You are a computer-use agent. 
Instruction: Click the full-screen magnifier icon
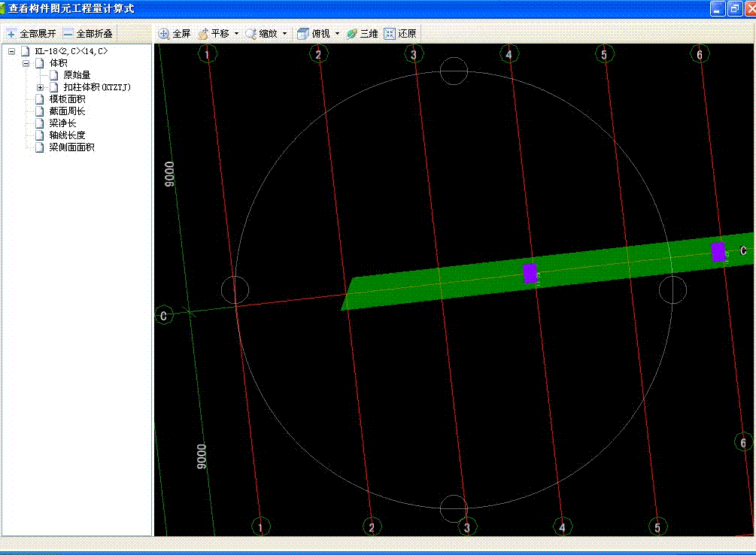(163, 34)
